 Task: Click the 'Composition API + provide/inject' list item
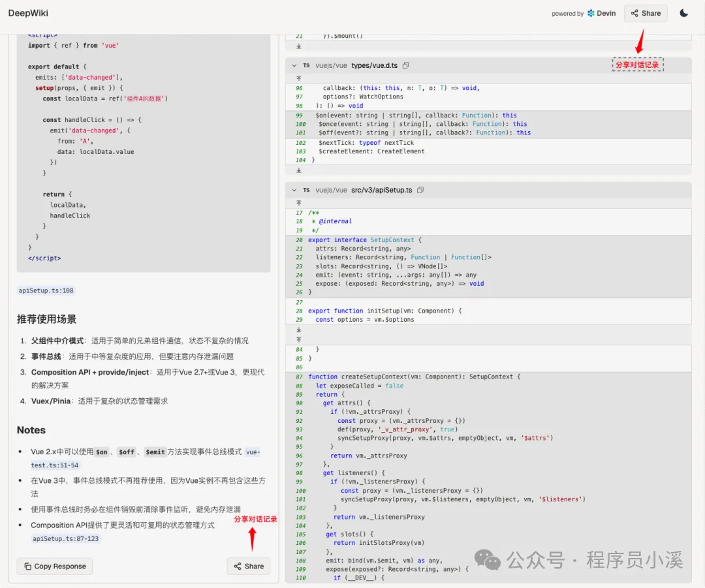(x=148, y=379)
